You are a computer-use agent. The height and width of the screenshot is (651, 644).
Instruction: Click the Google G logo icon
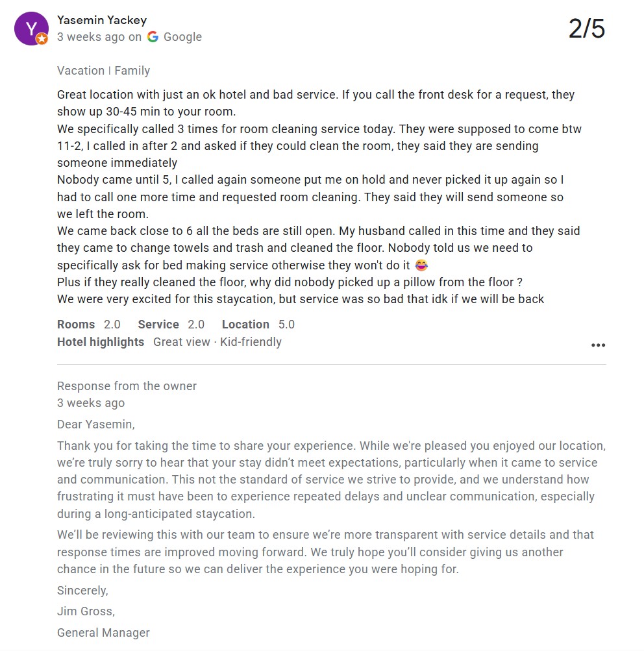tap(153, 37)
